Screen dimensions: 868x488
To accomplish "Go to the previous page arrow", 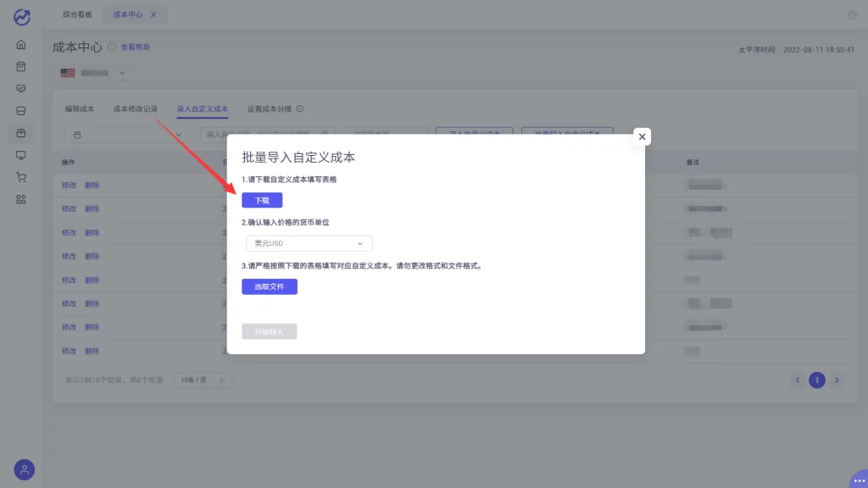I will tap(798, 380).
